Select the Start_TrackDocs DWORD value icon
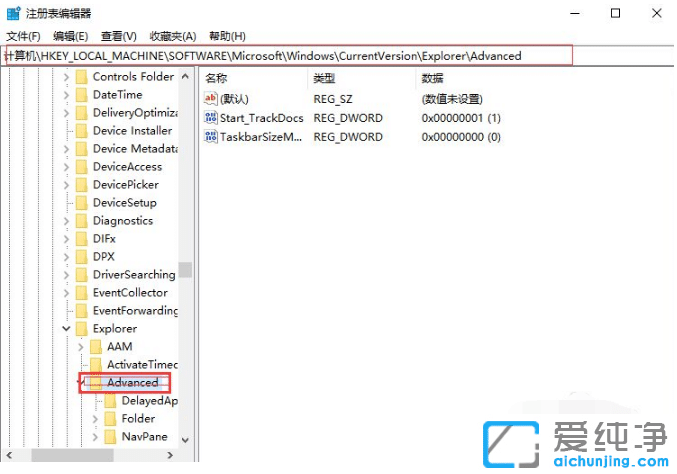The width and height of the screenshot is (677, 474). coord(210,118)
